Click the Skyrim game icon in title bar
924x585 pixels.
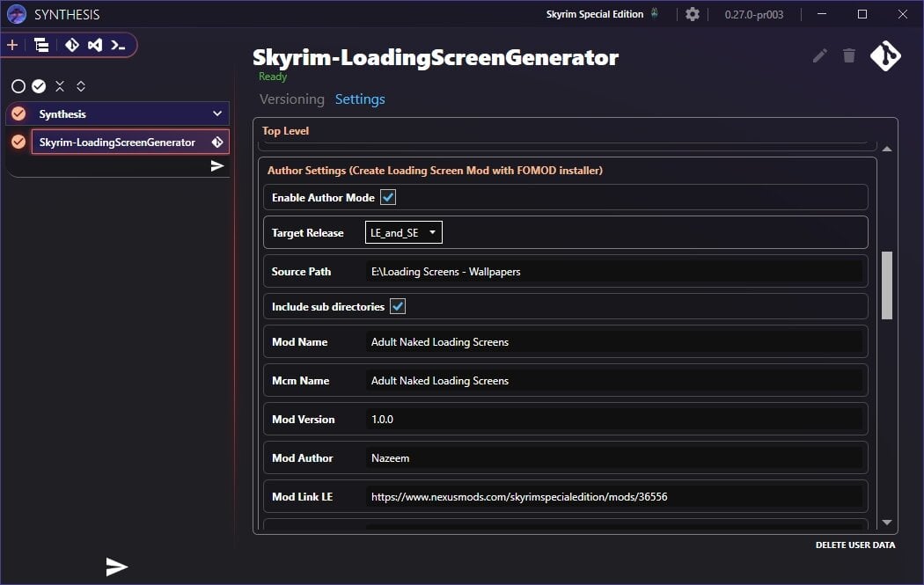(x=654, y=13)
